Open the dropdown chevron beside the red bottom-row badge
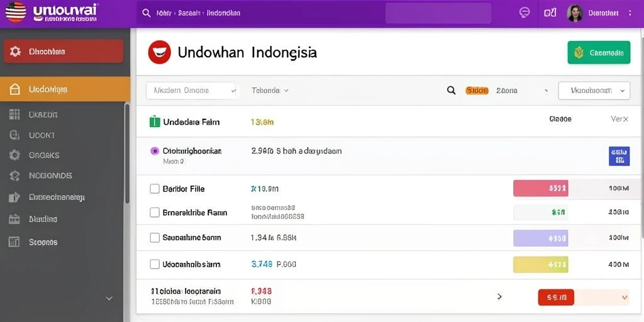 pos(625,297)
